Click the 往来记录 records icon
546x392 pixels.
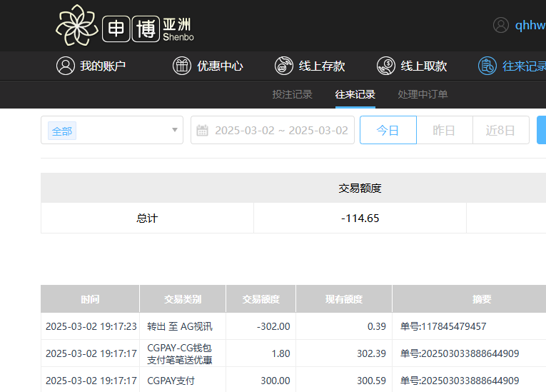coord(487,66)
